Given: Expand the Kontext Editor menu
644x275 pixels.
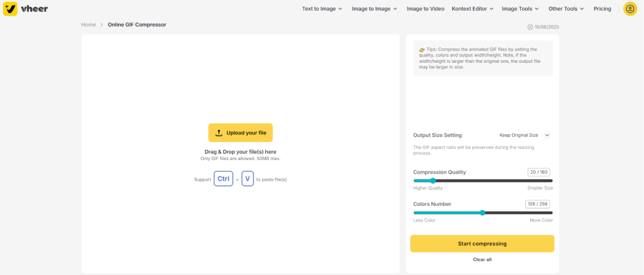Looking at the screenshot, I should coord(472,9).
